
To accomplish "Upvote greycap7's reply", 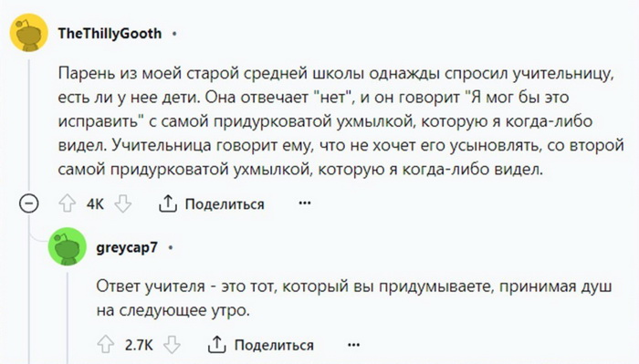I will point(106,345).
